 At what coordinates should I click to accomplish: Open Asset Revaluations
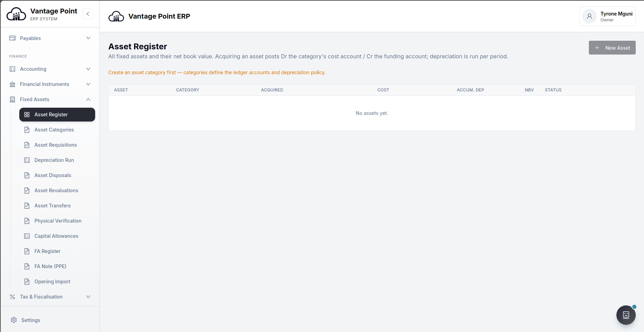pos(57,191)
